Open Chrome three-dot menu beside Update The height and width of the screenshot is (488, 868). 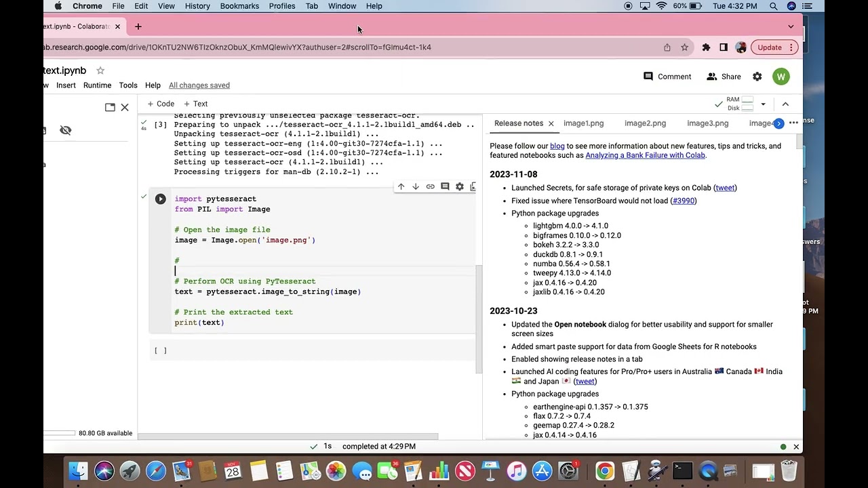[791, 47]
